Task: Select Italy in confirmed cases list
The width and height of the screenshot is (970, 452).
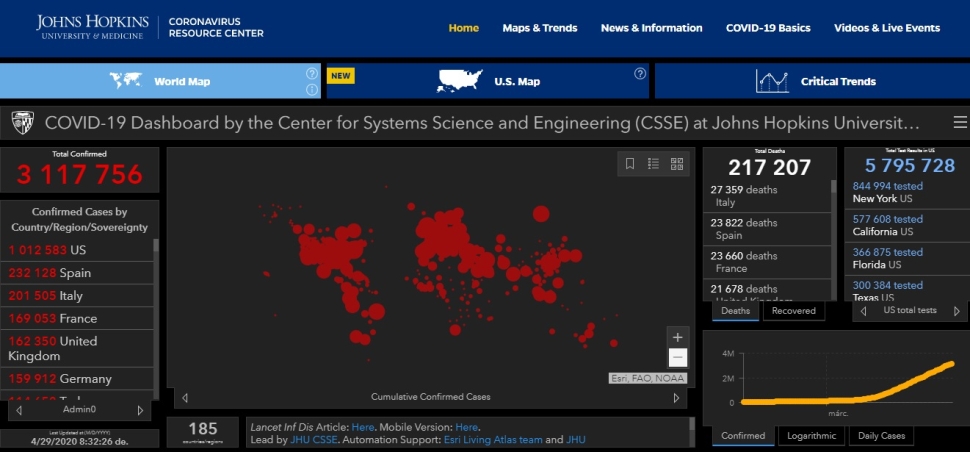Action: [x=77, y=296]
